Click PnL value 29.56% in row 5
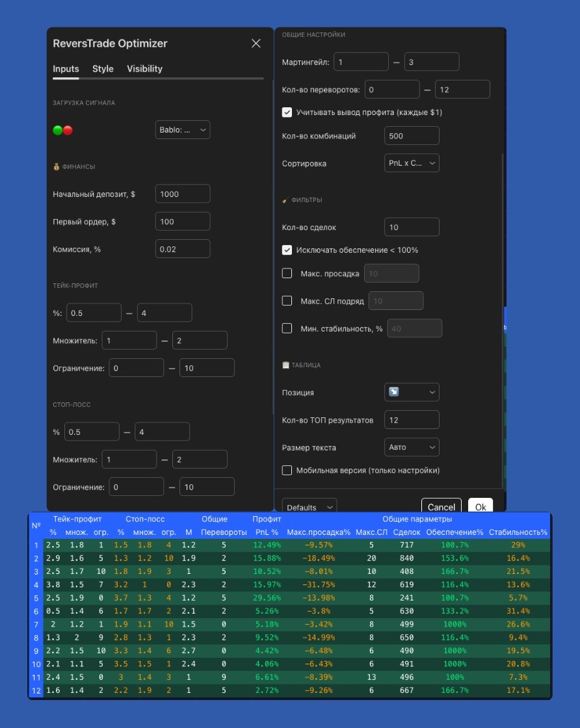580x728 pixels. coord(267,597)
